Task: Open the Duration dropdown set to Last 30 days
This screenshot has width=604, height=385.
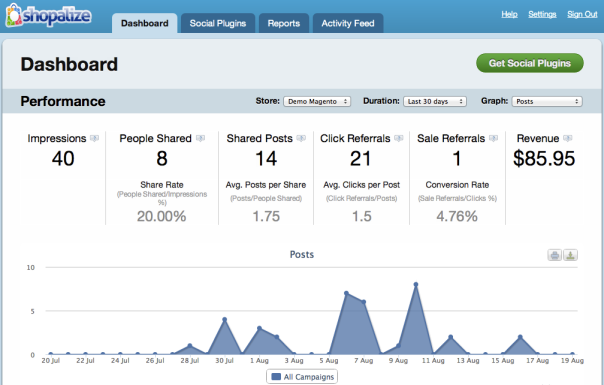Action: [435, 101]
